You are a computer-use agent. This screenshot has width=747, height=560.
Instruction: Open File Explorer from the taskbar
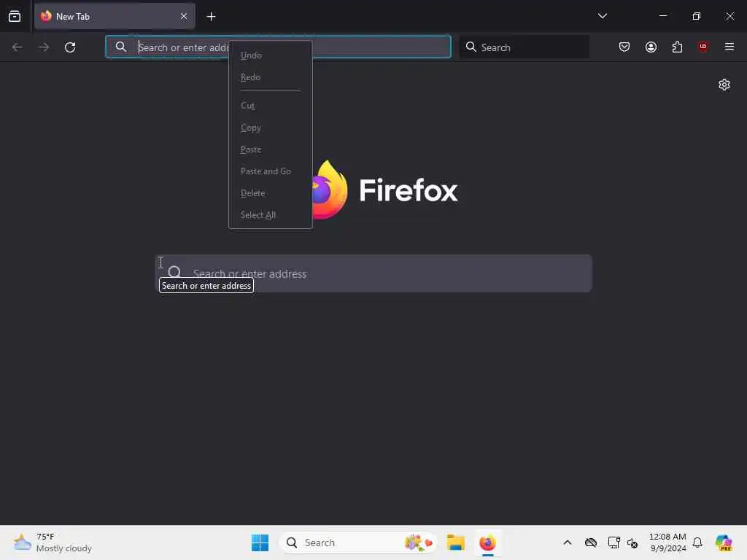pos(455,542)
